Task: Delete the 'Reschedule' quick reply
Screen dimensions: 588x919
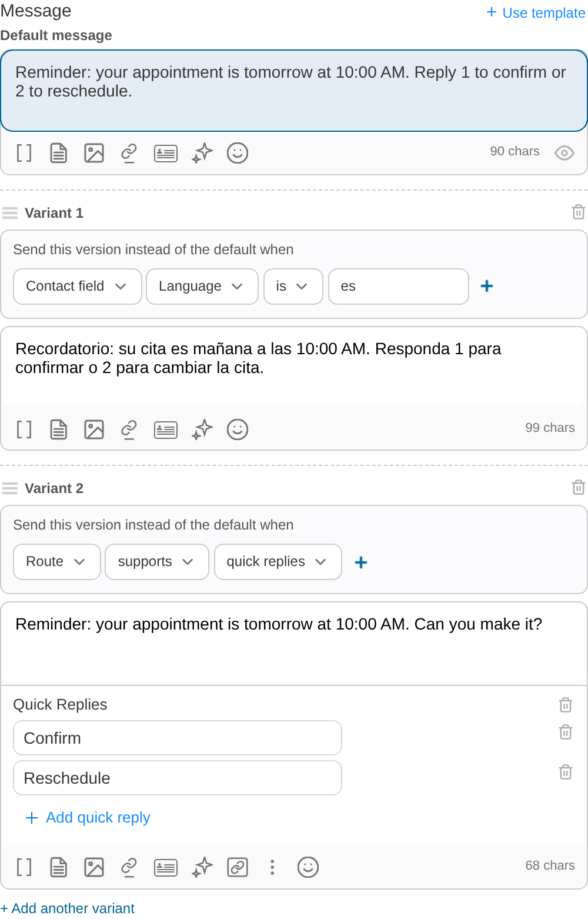Action: pos(566,772)
